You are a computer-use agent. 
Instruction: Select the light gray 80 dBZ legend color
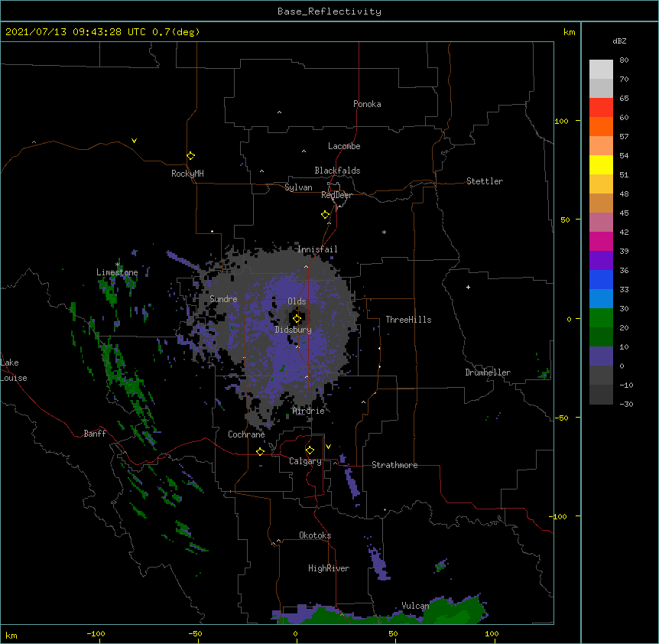tap(601, 70)
